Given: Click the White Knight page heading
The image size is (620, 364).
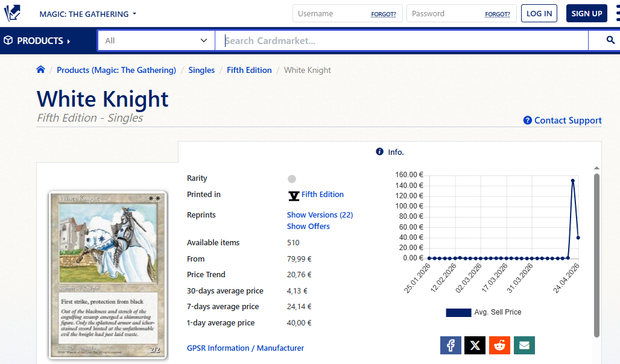Looking at the screenshot, I should [x=103, y=99].
